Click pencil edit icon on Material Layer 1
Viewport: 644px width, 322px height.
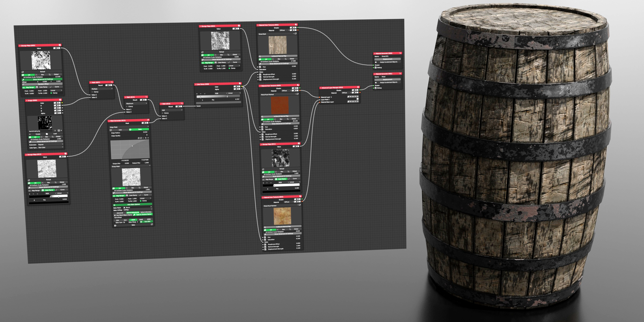point(349,97)
